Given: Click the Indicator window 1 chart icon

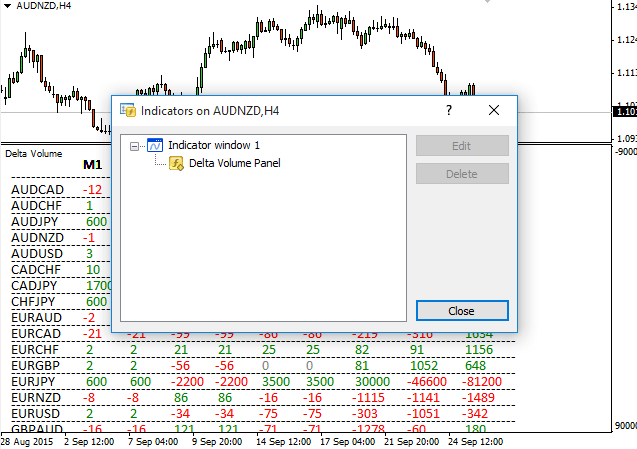Looking at the screenshot, I should pyautogui.click(x=155, y=145).
